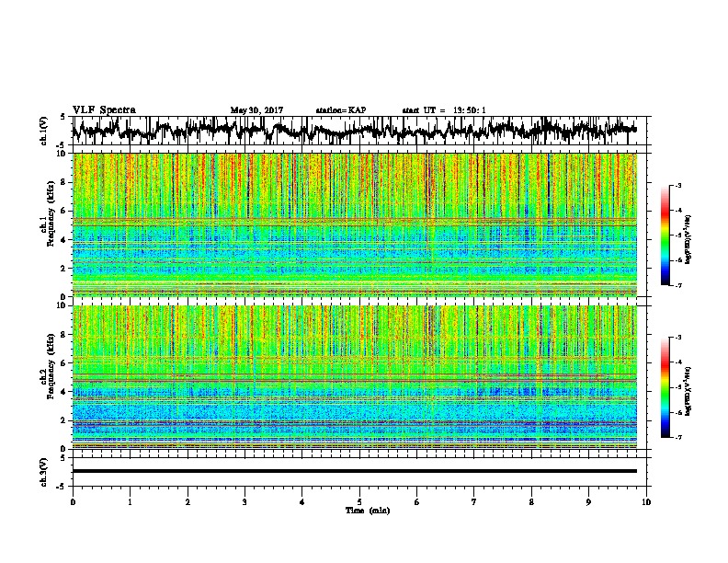Viewport: 728px width, 563px height.
Task: Click time axis tick label "8"
Action: 531,502
